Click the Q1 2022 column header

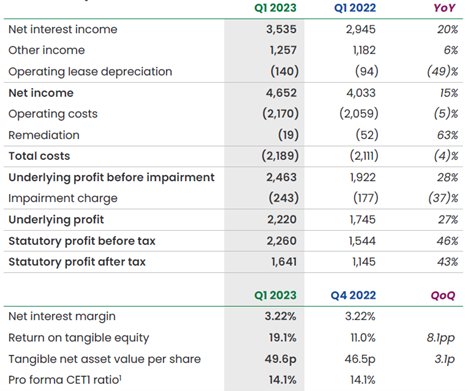point(355,8)
